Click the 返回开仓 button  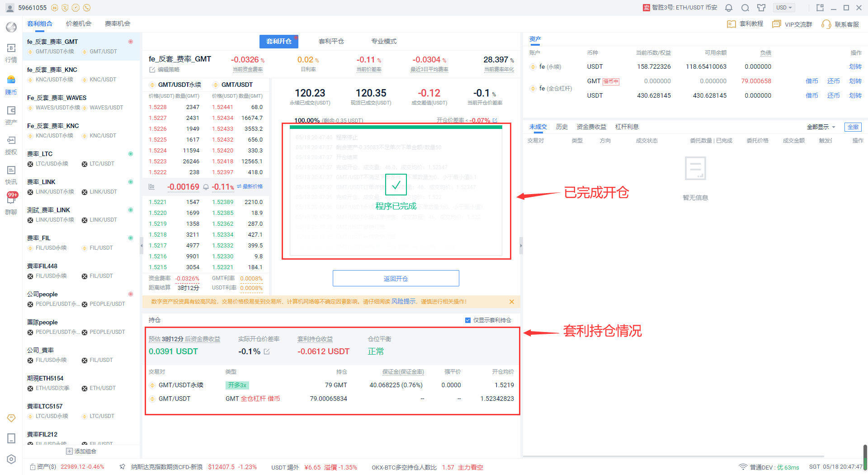pyautogui.click(x=396, y=279)
